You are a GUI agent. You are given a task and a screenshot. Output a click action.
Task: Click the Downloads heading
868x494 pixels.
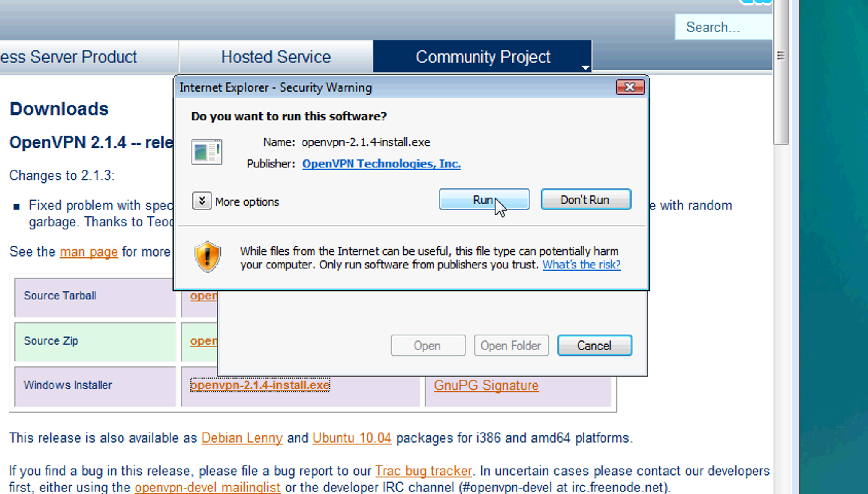coord(59,109)
